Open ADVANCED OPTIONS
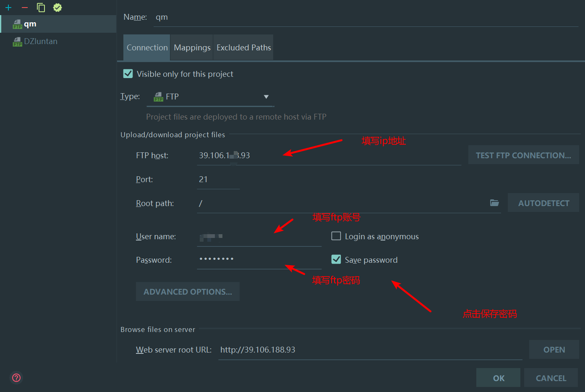585x392 pixels. point(188,291)
